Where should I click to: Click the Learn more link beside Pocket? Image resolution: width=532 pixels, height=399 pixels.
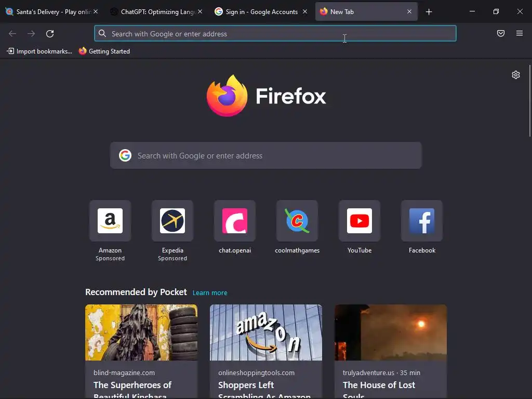point(210,293)
